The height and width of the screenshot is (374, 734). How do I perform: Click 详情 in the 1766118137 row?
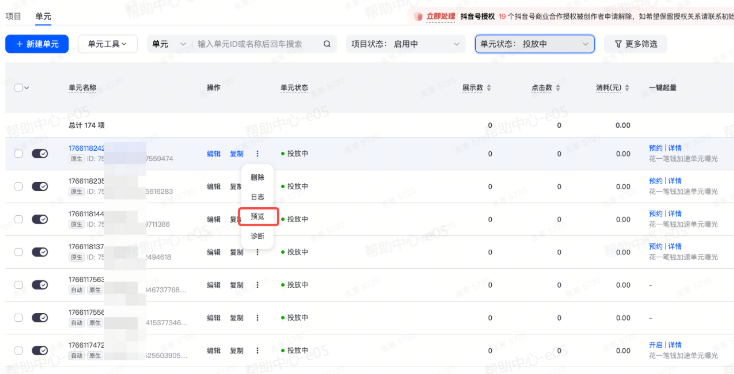point(675,246)
